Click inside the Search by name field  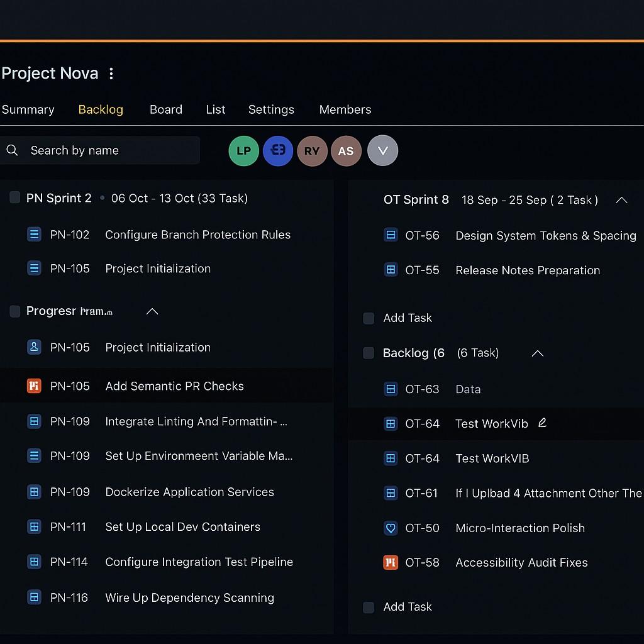(101, 150)
